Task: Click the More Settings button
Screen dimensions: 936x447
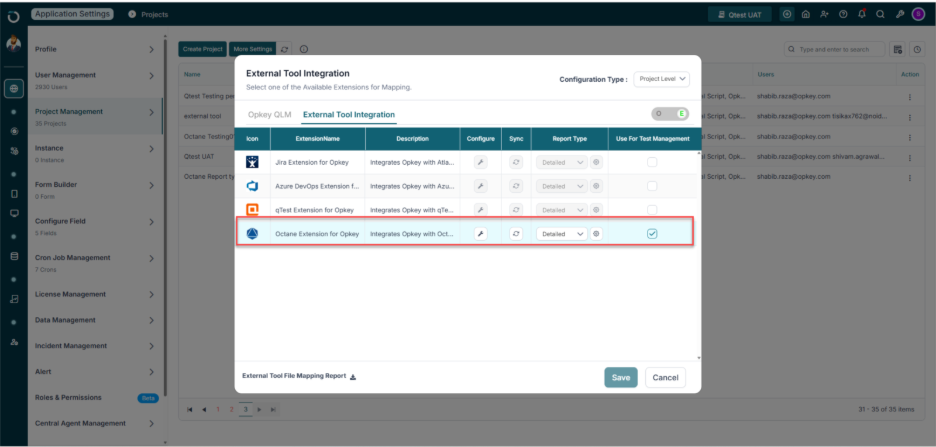Action: tap(253, 49)
